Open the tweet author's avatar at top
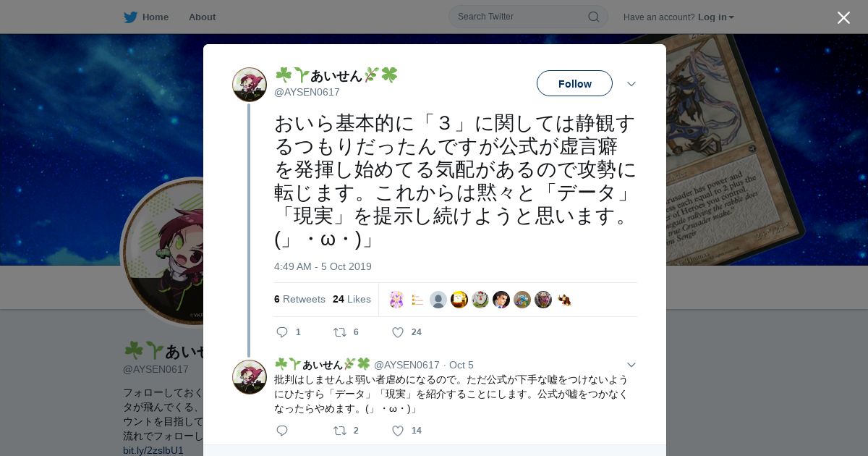The image size is (868, 456). [250, 85]
